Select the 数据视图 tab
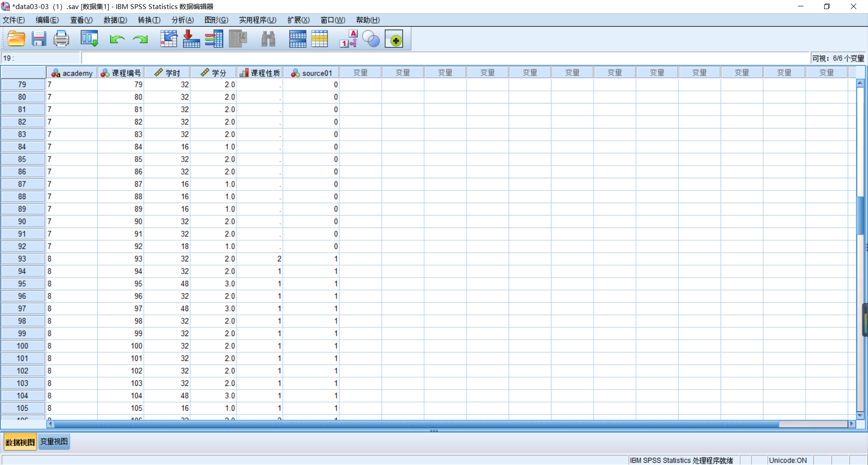 (x=20, y=442)
